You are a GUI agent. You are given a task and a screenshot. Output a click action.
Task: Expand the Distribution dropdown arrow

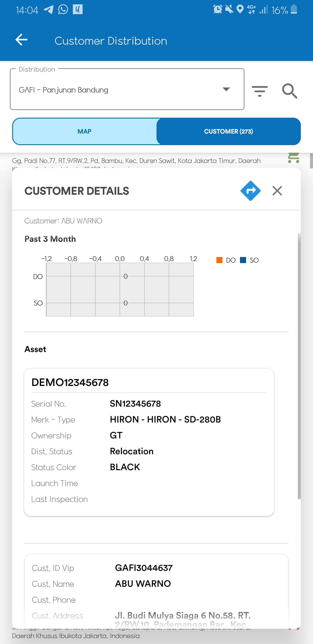pyautogui.click(x=226, y=89)
